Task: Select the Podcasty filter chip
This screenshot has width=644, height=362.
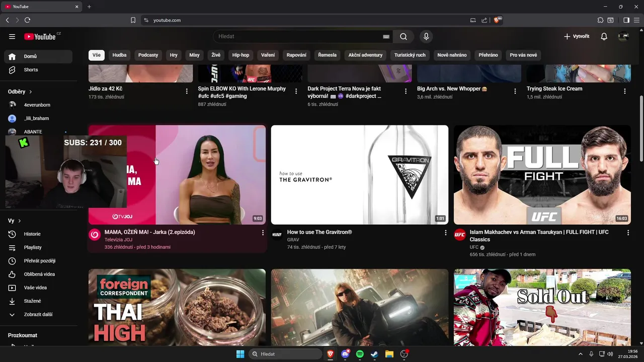Action: point(148,55)
